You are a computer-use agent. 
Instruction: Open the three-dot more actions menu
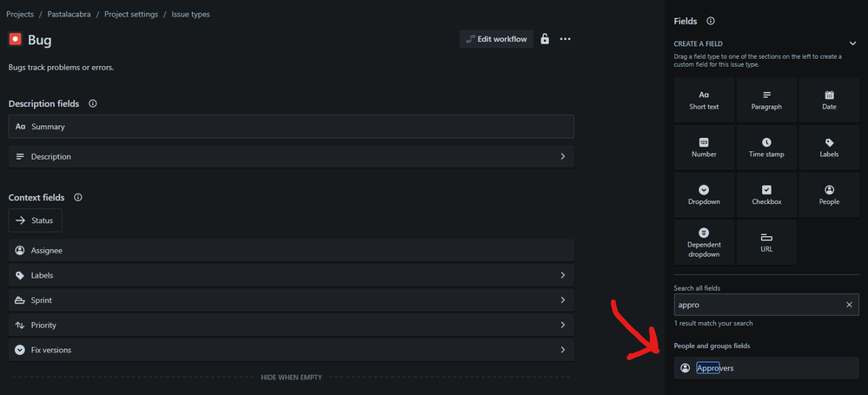click(565, 39)
